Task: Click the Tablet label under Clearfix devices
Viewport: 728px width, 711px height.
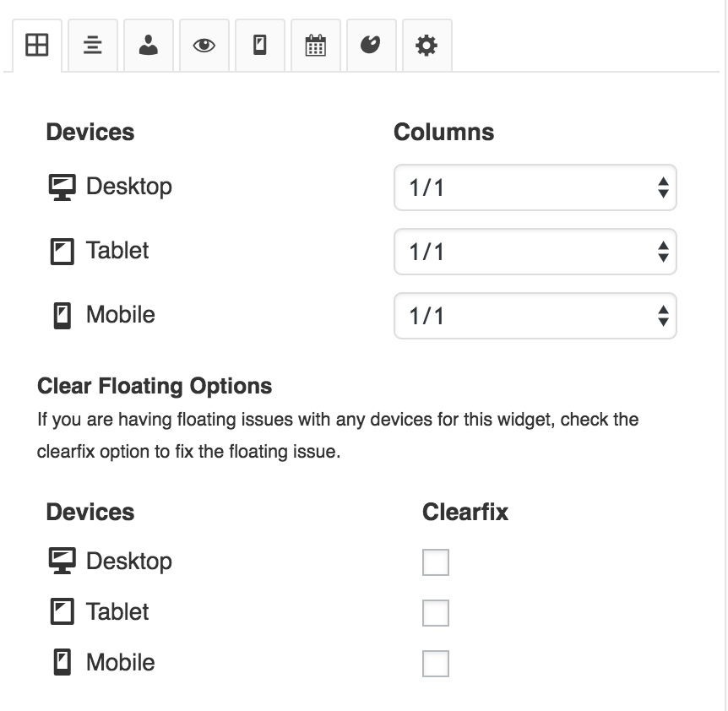Action: (117, 611)
